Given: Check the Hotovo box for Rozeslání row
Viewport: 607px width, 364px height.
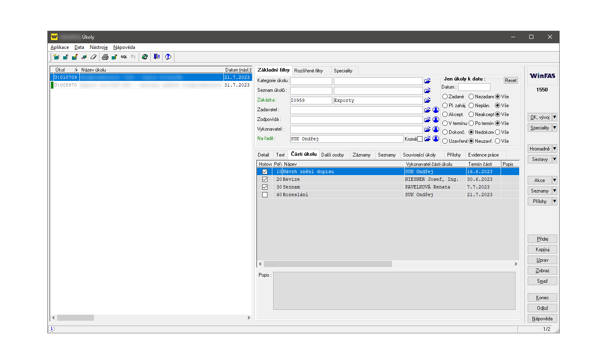Looking at the screenshot, I should click(x=265, y=195).
